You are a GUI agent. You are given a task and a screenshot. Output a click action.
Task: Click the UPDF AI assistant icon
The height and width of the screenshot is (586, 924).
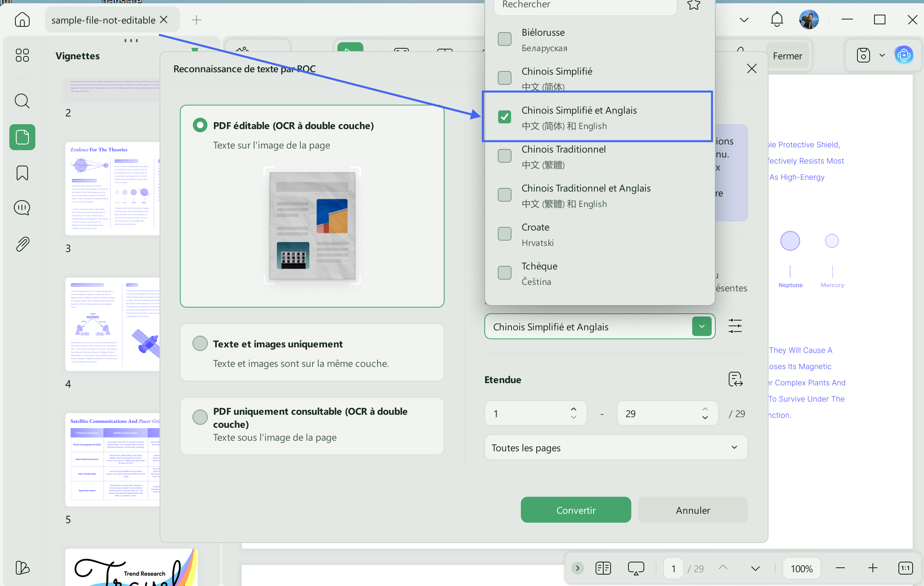904,55
